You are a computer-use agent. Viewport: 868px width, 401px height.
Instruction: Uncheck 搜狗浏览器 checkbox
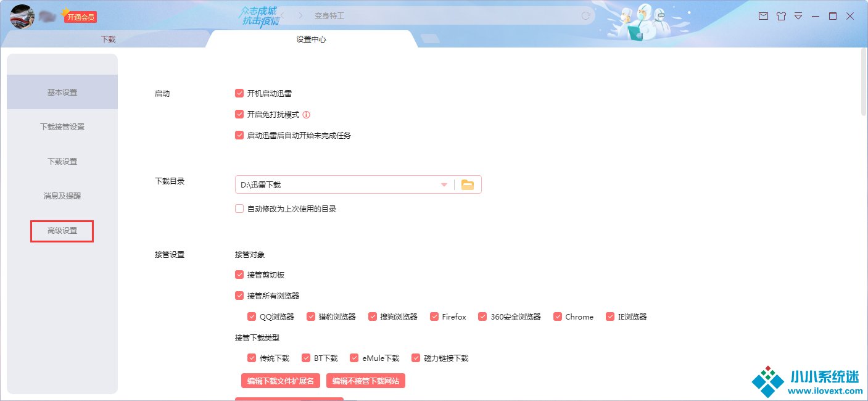click(373, 316)
